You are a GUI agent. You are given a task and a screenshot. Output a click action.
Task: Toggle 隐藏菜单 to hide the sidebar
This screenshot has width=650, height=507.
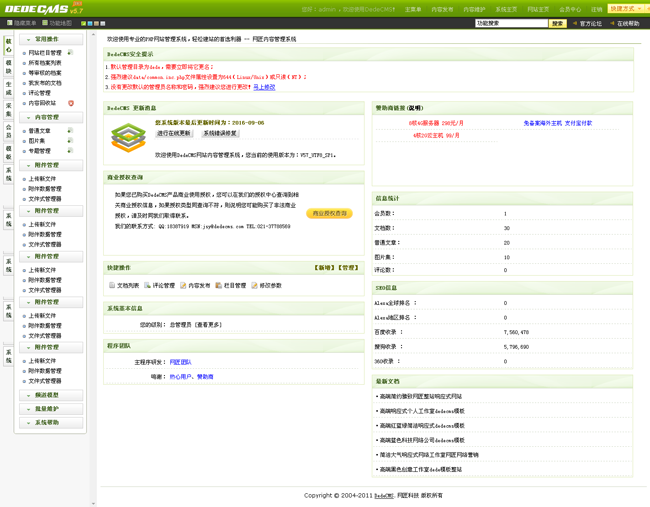coord(20,23)
